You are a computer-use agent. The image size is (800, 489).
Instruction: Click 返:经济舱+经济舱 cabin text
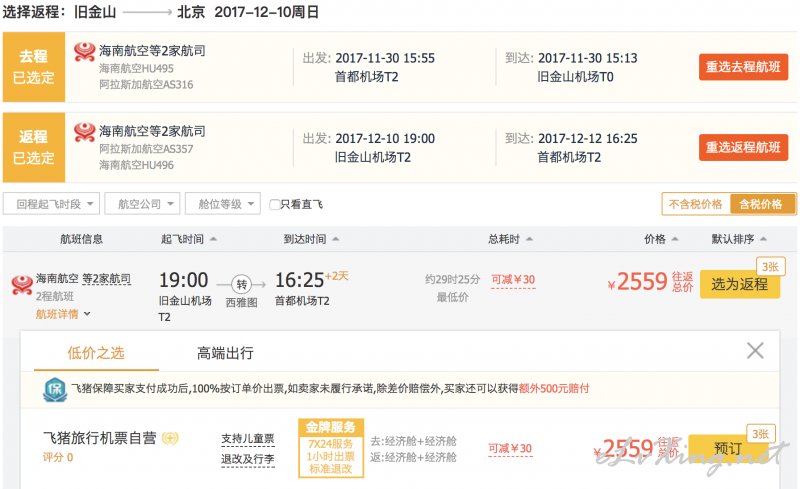413,457
